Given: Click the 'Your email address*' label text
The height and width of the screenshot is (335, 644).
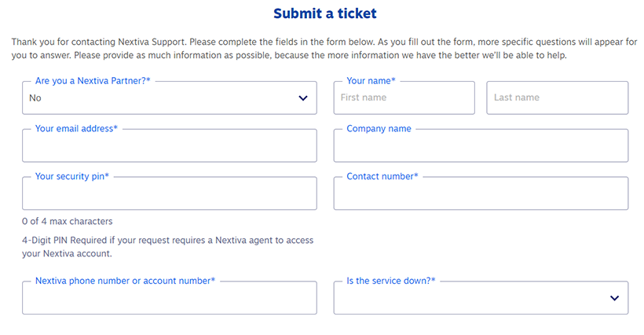Looking at the screenshot, I should (x=76, y=129).
